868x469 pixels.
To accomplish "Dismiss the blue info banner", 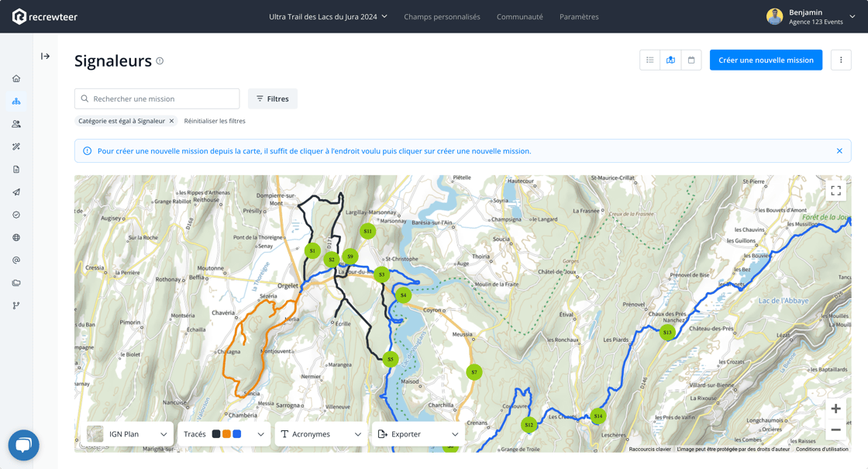I will click(x=839, y=150).
